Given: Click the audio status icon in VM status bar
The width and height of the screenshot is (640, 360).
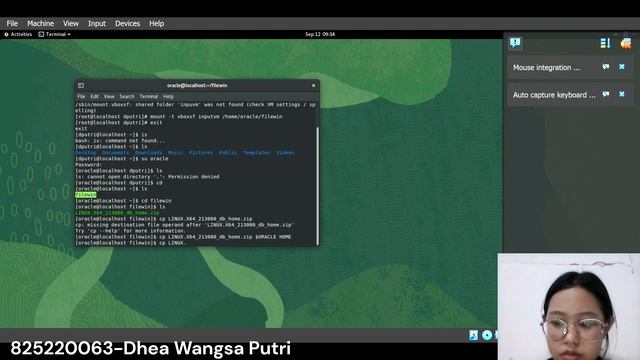Looking at the screenshot, I should pyautogui.click(x=473, y=336).
